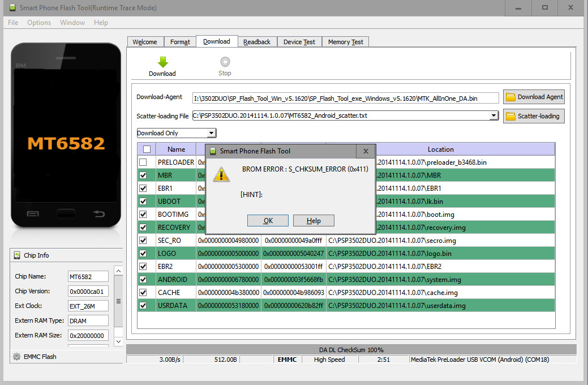Click the EMMC Flash gear icon
Screen dimensions: 588x385
[x=17, y=357]
